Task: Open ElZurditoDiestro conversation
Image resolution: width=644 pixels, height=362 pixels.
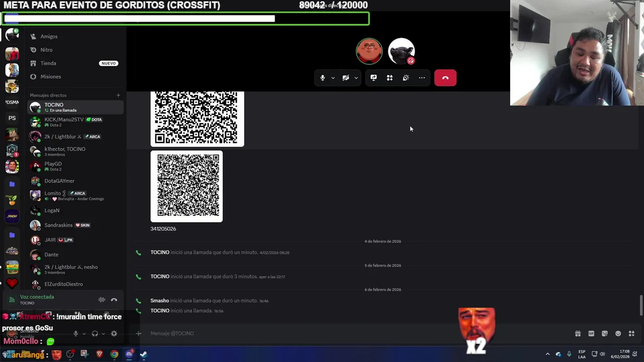Action: 75,284
